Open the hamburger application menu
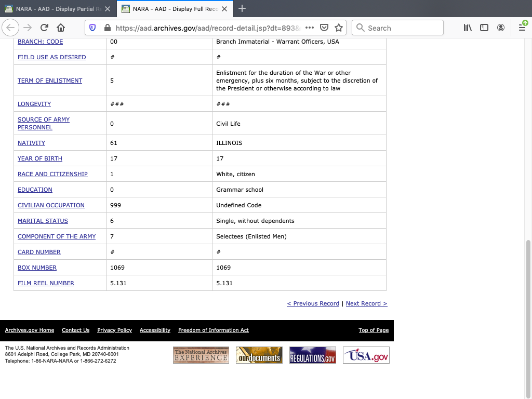Image resolution: width=532 pixels, height=399 pixels. tap(522, 28)
